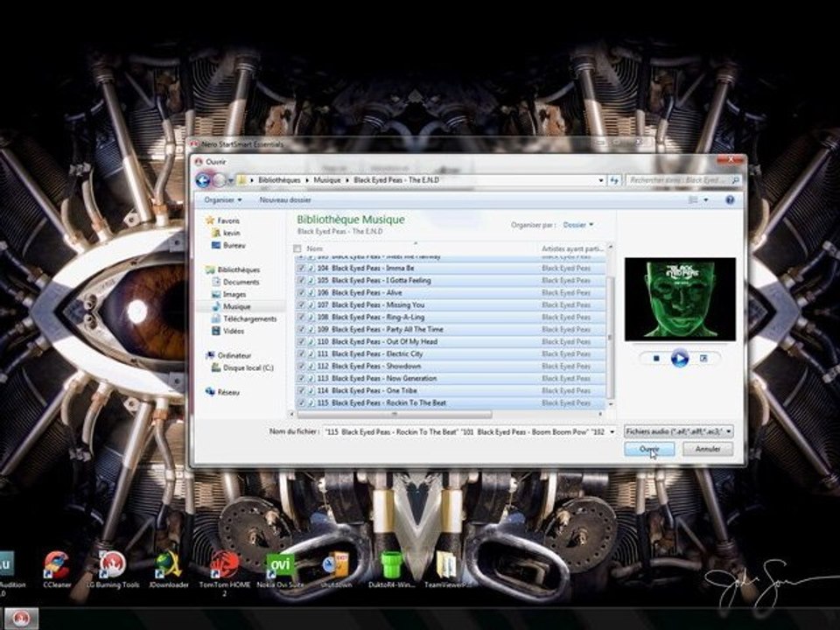Open recent pages dropdown beside Forward arrow

click(230, 181)
